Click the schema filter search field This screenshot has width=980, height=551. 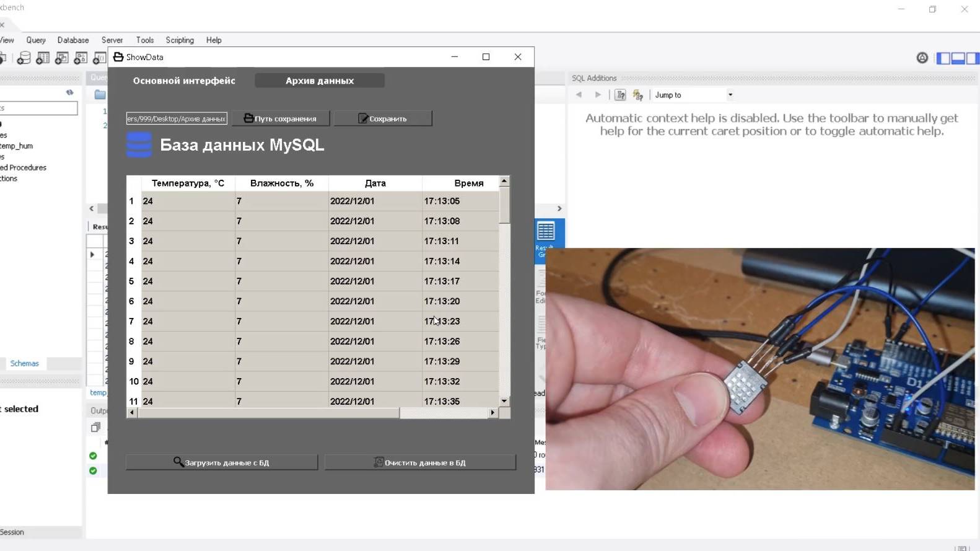[x=38, y=108]
